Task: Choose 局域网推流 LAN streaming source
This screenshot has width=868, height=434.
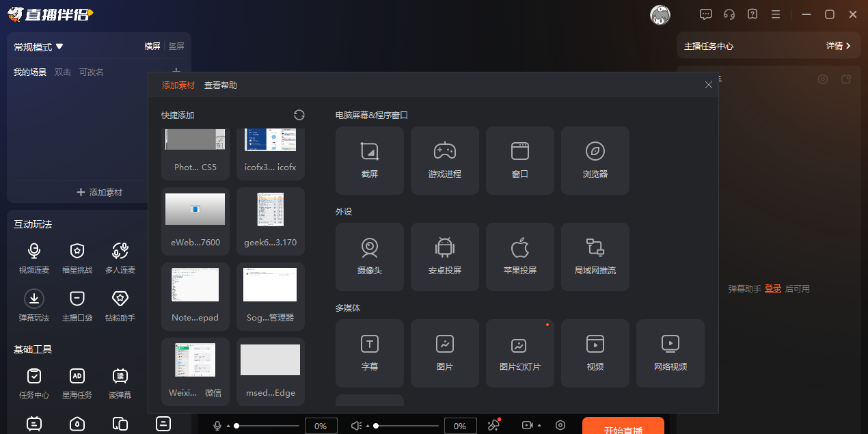Action: pos(595,257)
